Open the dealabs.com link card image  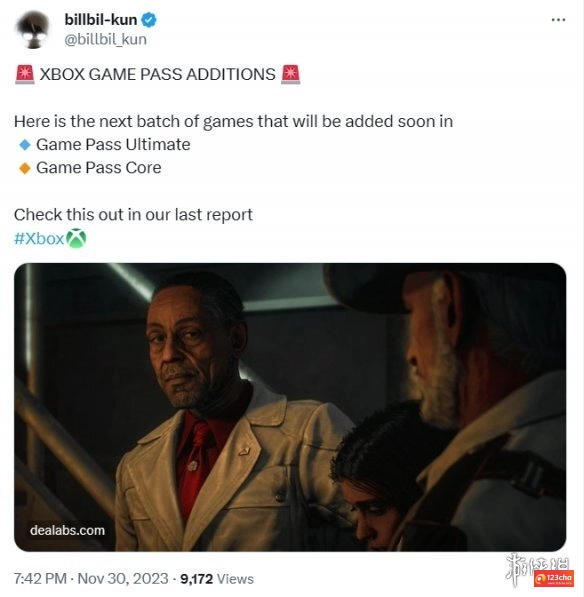point(290,407)
